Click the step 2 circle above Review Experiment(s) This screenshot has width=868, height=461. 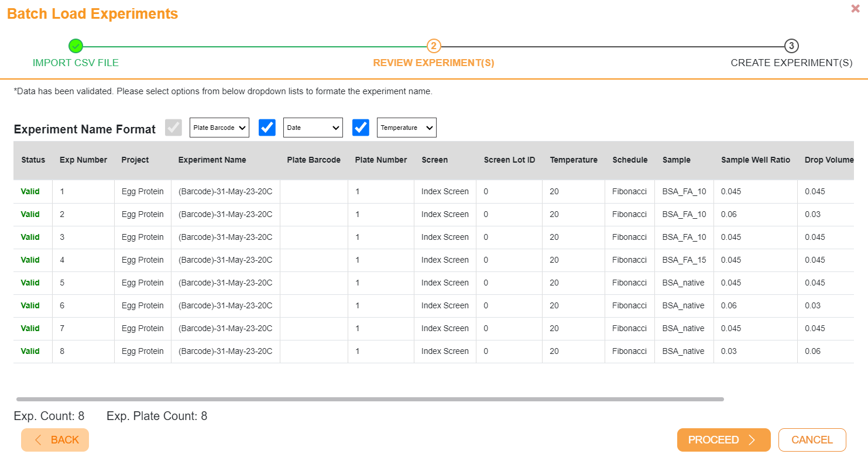click(x=434, y=46)
